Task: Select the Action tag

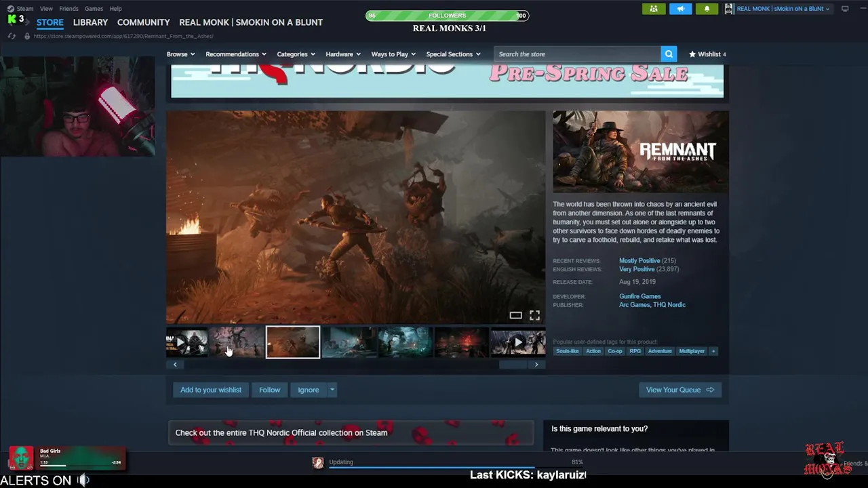Action: (593, 351)
